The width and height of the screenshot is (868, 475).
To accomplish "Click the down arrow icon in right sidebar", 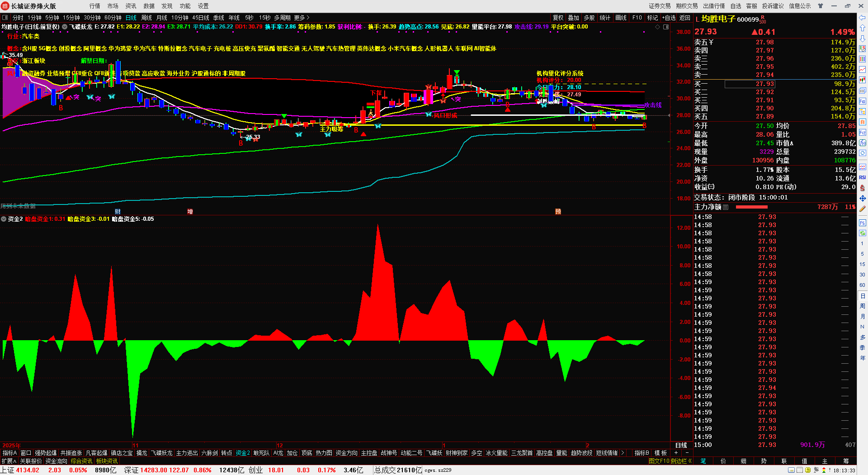I will [863, 38].
